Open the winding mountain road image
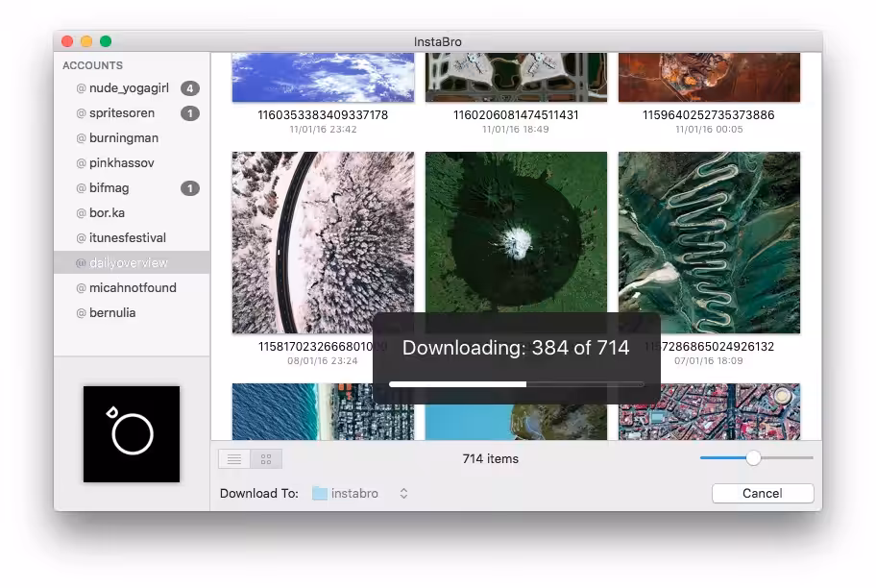 (x=709, y=241)
